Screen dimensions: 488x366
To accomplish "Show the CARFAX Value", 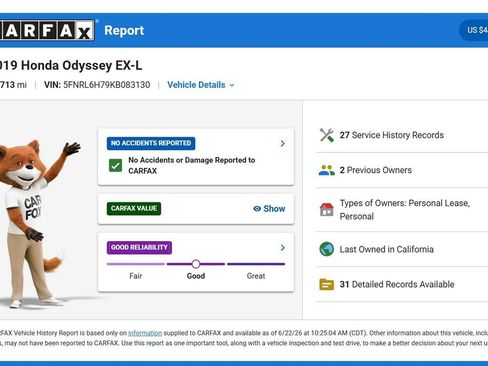I will tap(269, 209).
